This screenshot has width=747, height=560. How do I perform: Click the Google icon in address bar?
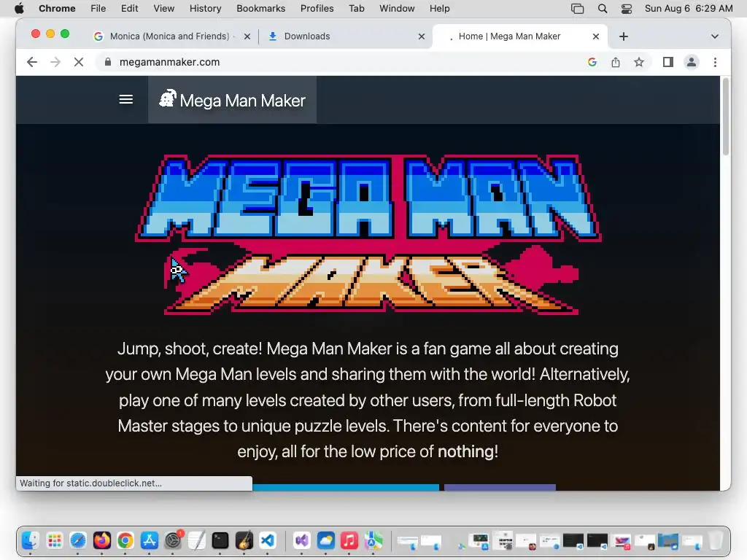(x=592, y=62)
